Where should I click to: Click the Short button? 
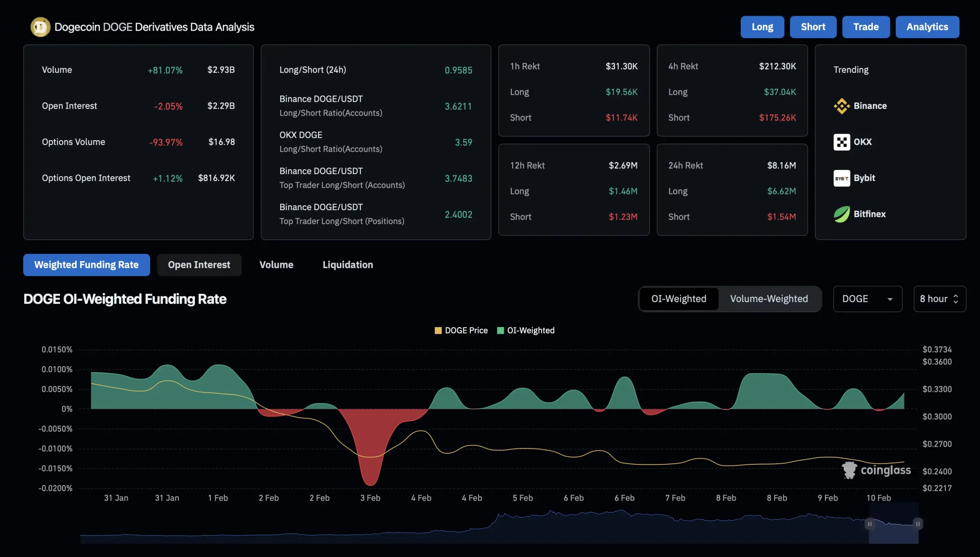813,27
